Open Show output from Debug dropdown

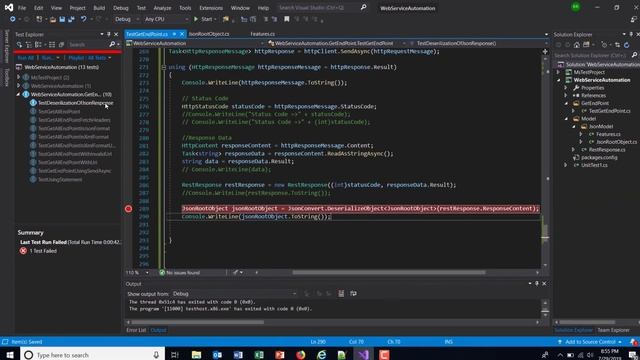(234, 294)
